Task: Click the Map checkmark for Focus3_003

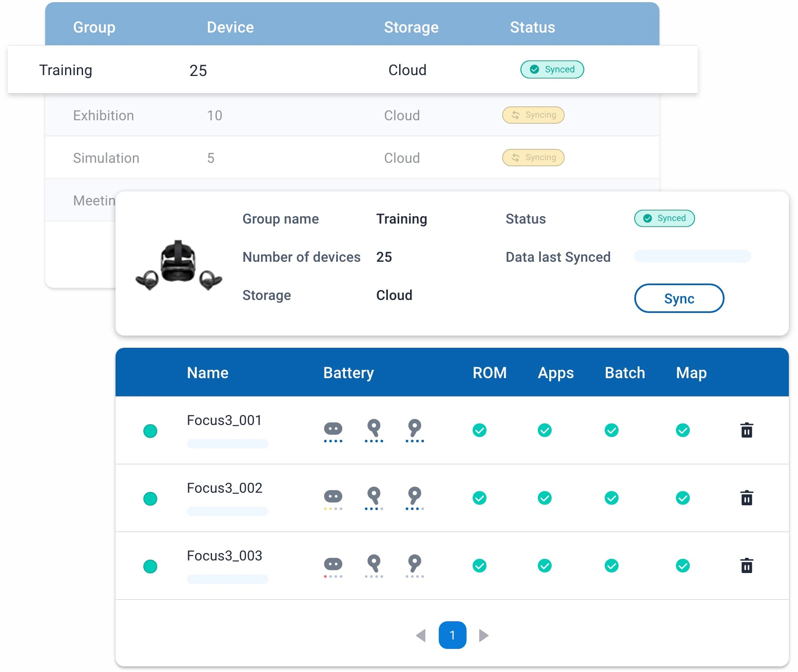Action: click(x=682, y=566)
